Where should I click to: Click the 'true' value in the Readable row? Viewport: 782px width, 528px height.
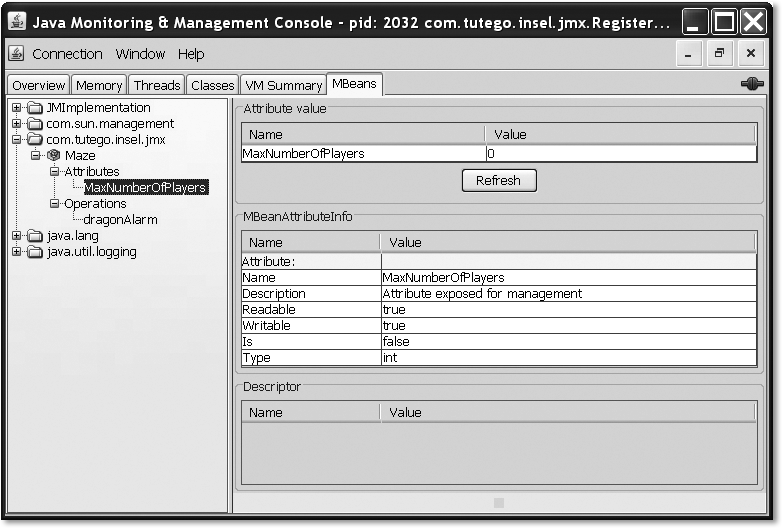coord(569,310)
